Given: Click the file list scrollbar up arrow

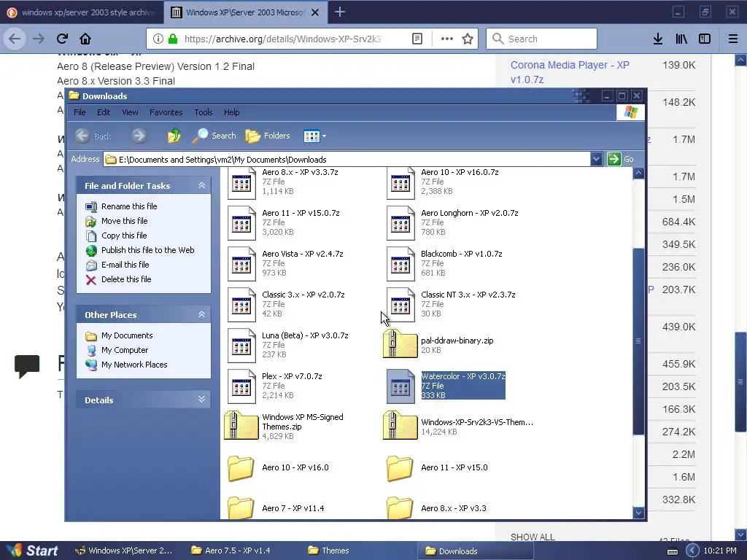Looking at the screenshot, I should 638,174.
